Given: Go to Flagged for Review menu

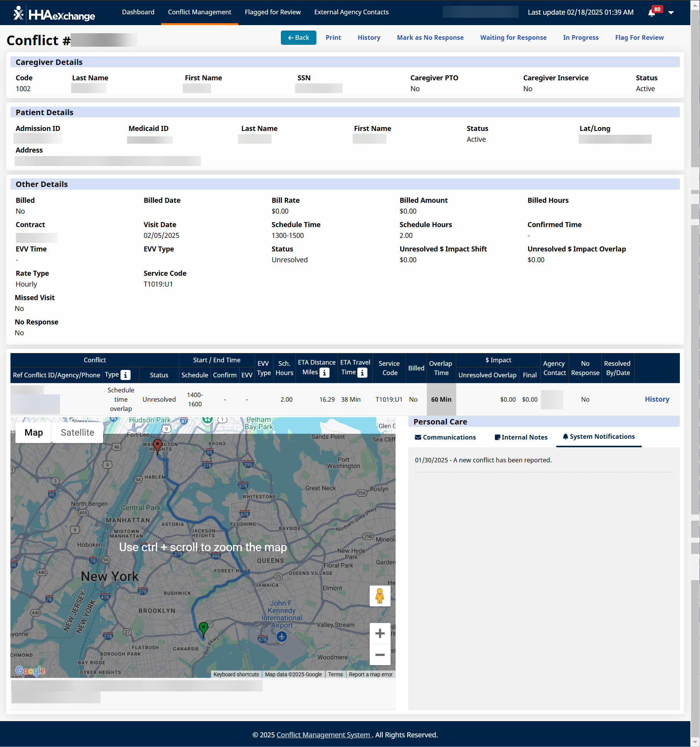Looking at the screenshot, I should [x=272, y=12].
